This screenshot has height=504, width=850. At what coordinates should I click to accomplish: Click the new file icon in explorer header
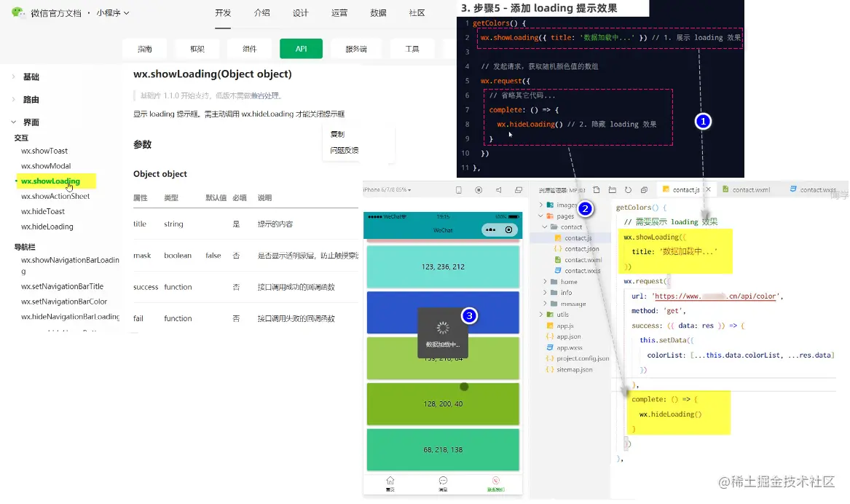(597, 189)
